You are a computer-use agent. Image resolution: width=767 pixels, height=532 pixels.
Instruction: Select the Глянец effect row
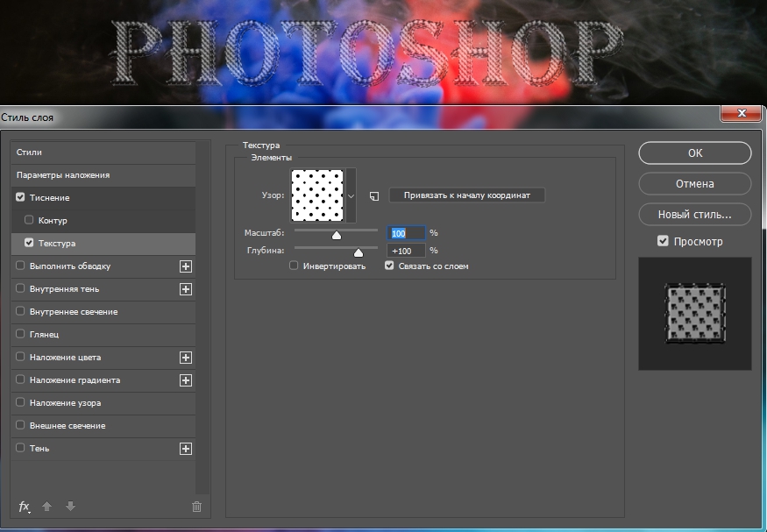(x=103, y=335)
